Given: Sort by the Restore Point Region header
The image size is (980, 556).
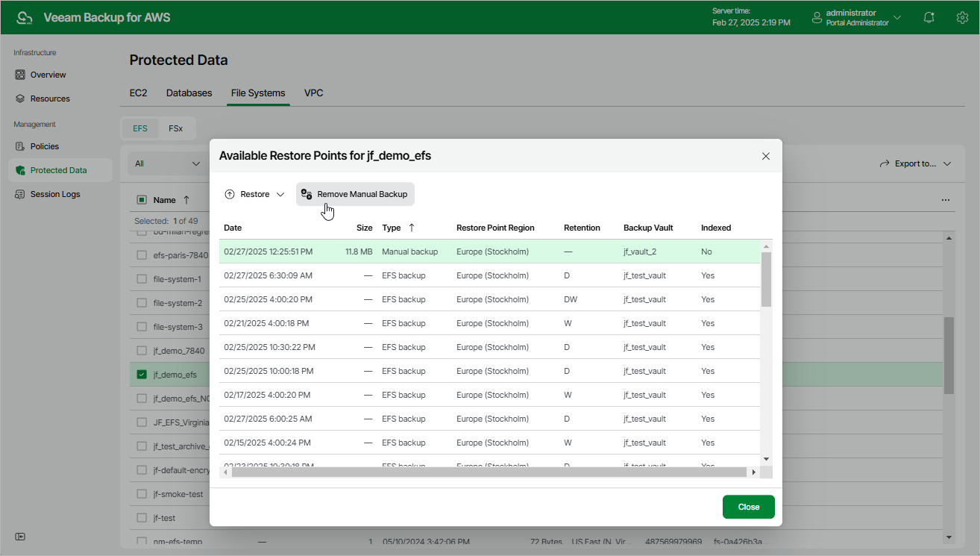Looking at the screenshot, I should [495, 228].
